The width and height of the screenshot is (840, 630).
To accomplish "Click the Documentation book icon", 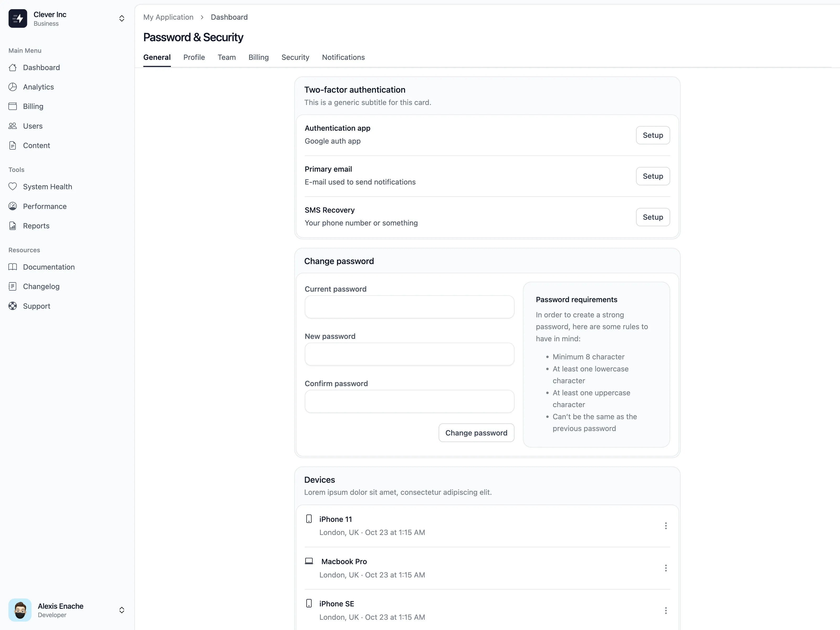I will (13, 267).
